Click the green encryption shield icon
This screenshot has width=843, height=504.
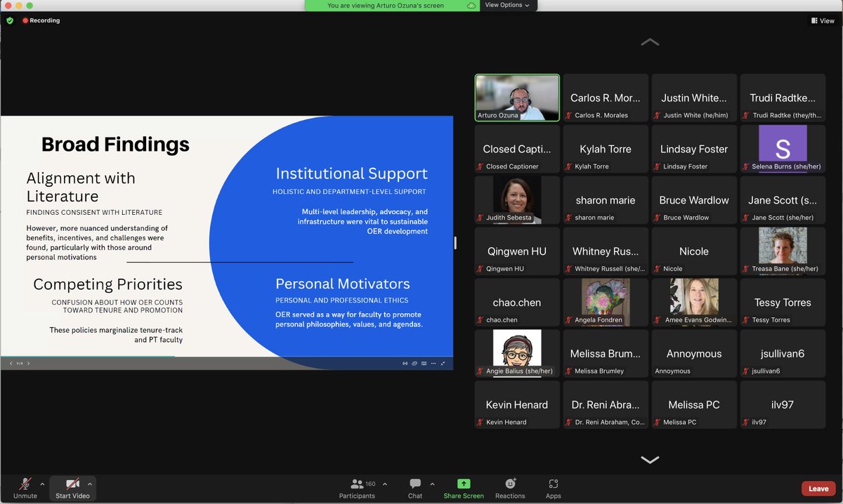pyautogui.click(x=10, y=20)
